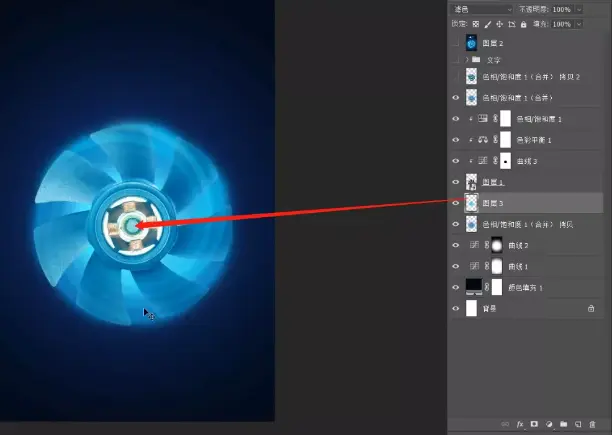
Task: Click the mask link chain icon on 曲线 2
Action: (x=487, y=245)
